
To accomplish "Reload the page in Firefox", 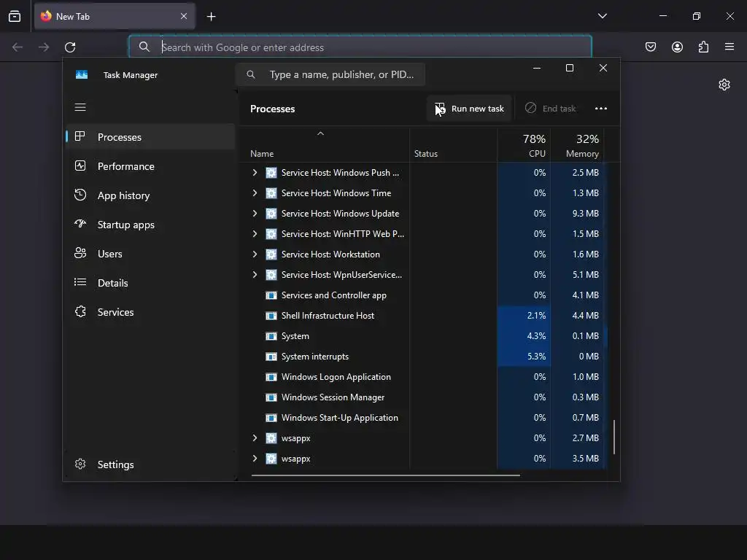I will tap(70, 47).
